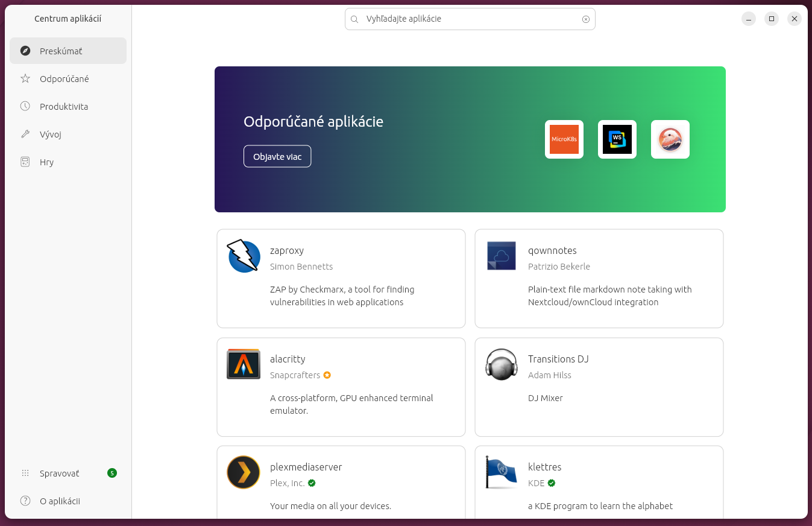Click the clock icon beside Produktivita
The image size is (812, 526).
[x=25, y=106]
